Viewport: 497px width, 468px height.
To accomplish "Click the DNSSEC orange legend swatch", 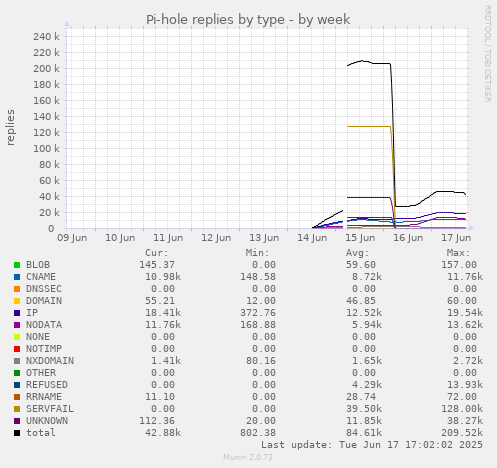I will coord(17,289).
